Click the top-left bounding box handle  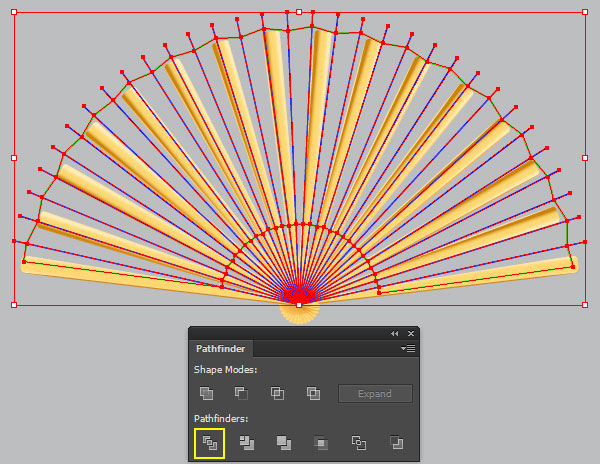14,12
